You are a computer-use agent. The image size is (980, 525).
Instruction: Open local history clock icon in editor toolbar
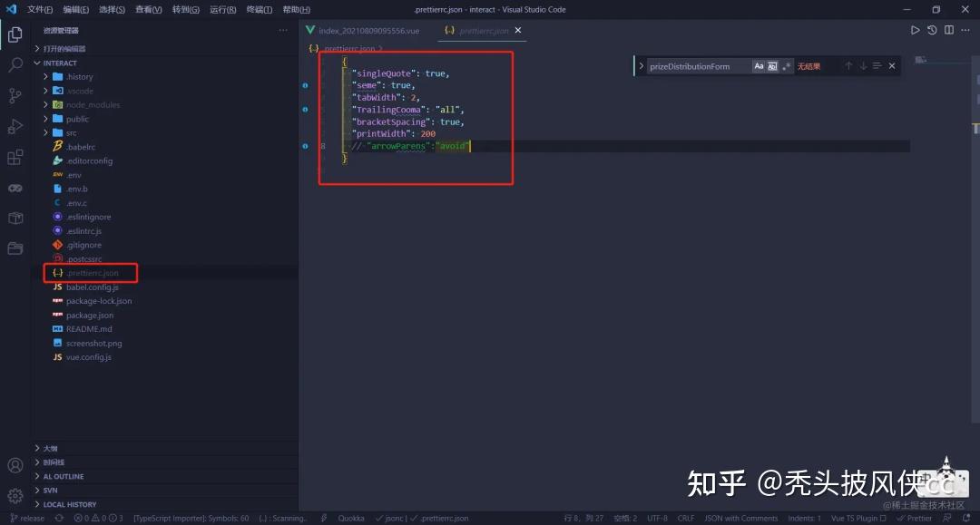932,30
